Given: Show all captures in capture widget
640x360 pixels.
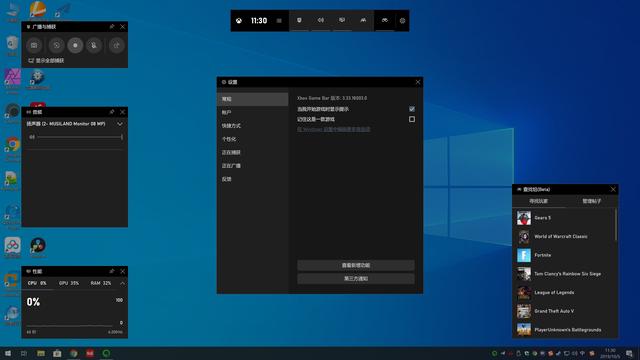Looking at the screenshot, I should coord(46,60).
